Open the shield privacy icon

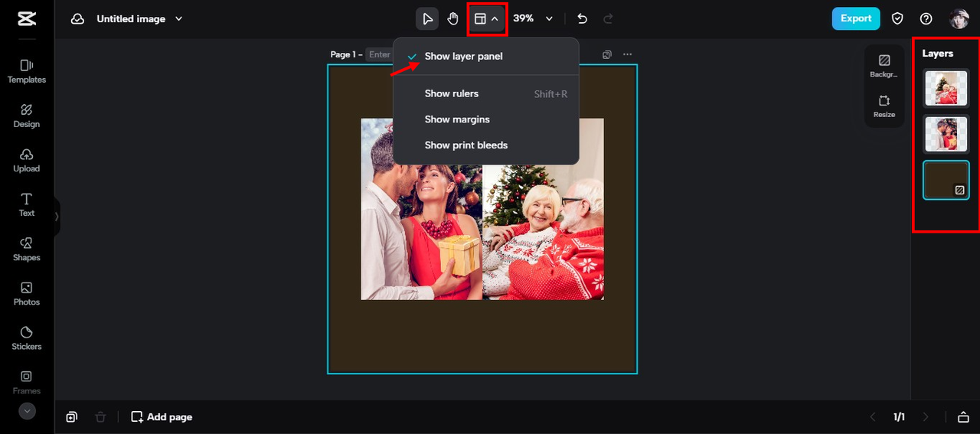(898, 18)
